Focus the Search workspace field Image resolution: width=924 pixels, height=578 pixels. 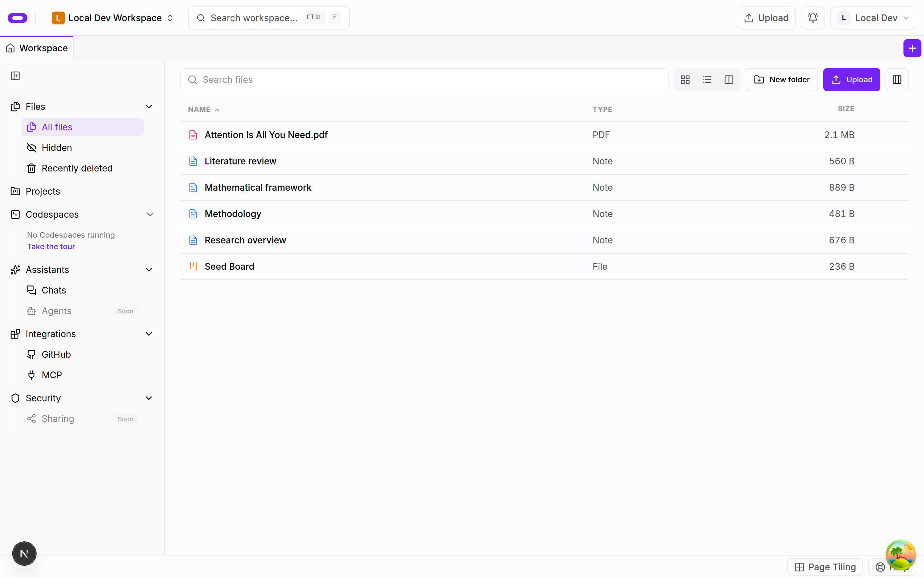click(x=269, y=18)
